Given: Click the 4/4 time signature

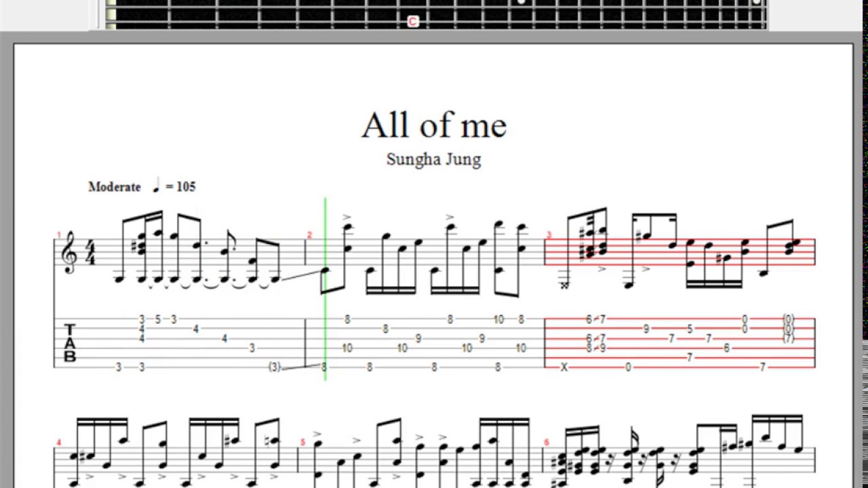Looking at the screenshot, I should tap(90, 251).
